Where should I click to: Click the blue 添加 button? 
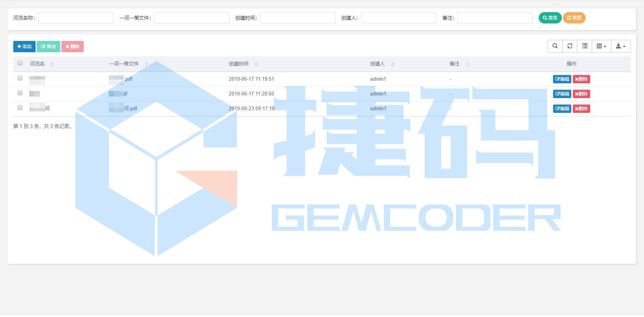tap(24, 47)
